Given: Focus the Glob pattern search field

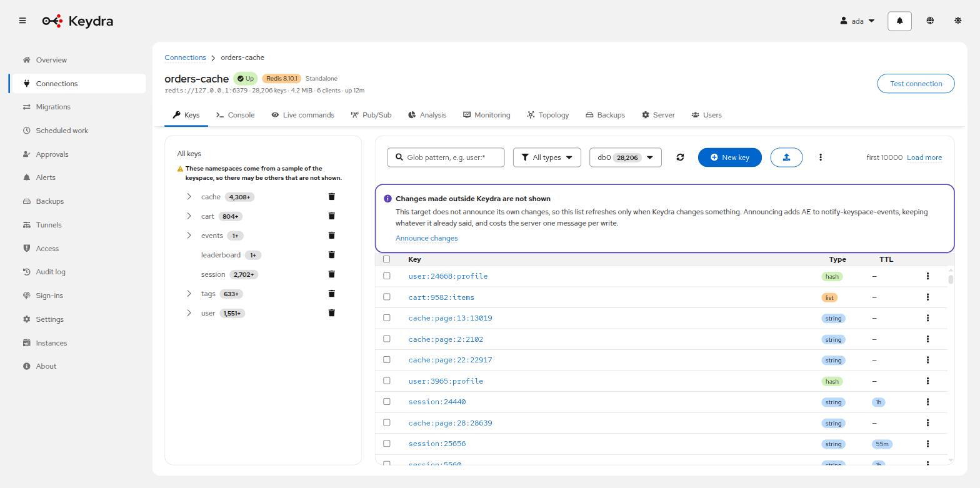Looking at the screenshot, I should (x=446, y=157).
